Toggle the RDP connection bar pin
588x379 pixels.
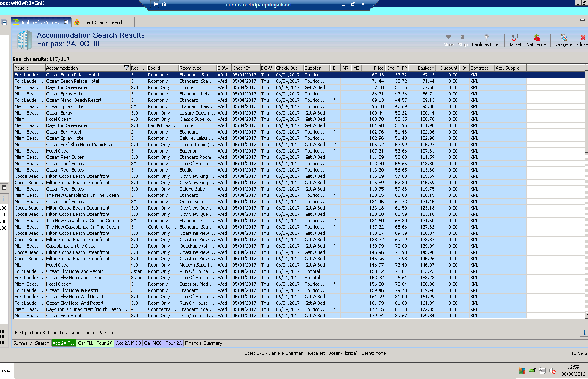(x=155, y=4)
